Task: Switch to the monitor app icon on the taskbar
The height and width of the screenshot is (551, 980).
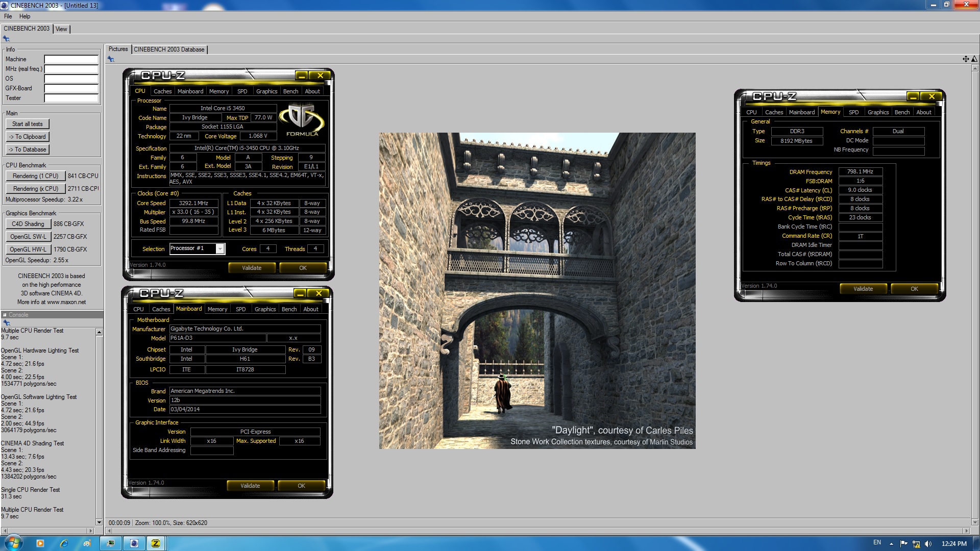Action: point(111,543)
